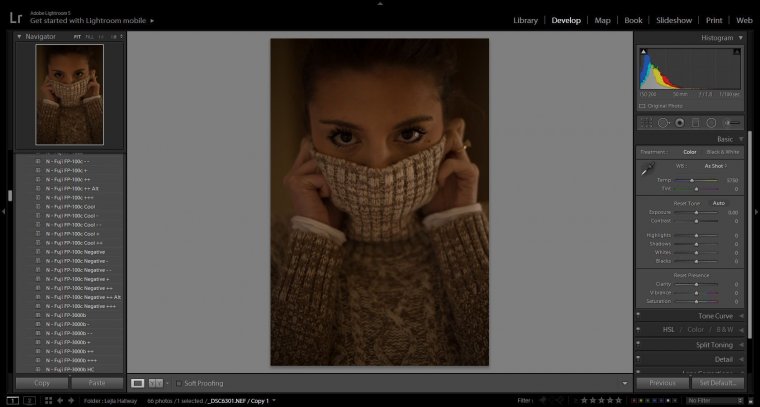Click the Lightroom Lr logo

(x=16, y=18)
